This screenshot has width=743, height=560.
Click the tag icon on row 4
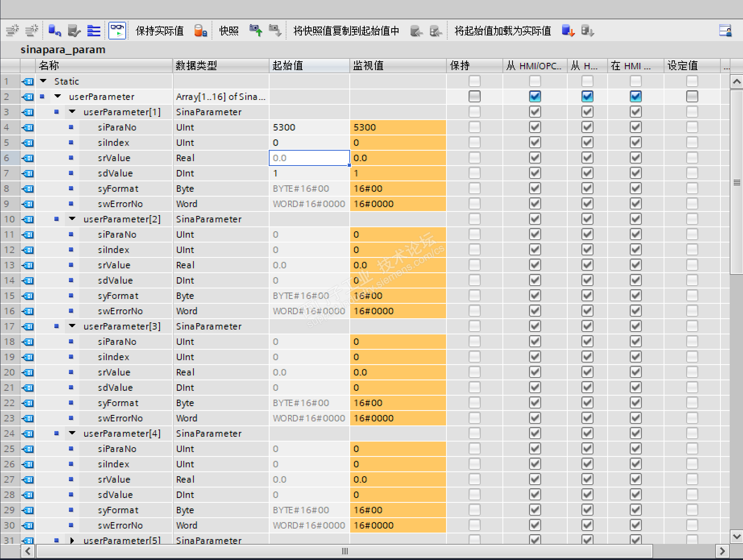coord(28,128)
